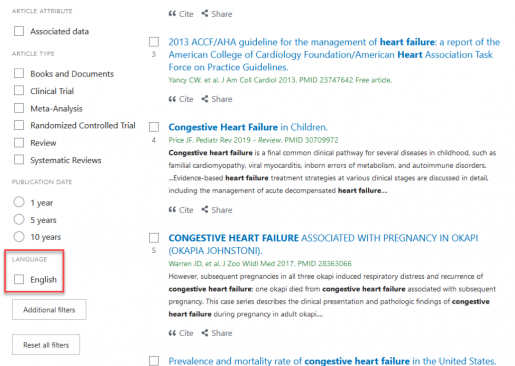Viewport: 515px width, 366px height.
Task: Select the 1 year publication date radio
Action: (x=19, y=202)
